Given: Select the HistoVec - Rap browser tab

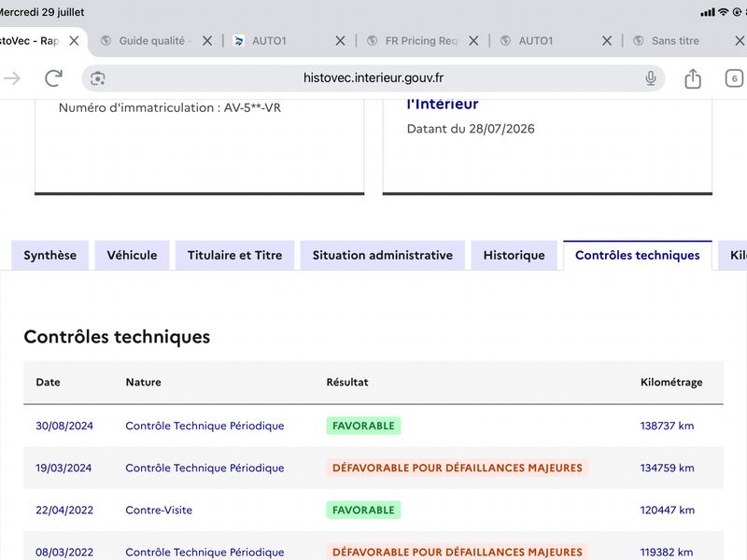Looking at the screenshot, I should coord(29,41).
